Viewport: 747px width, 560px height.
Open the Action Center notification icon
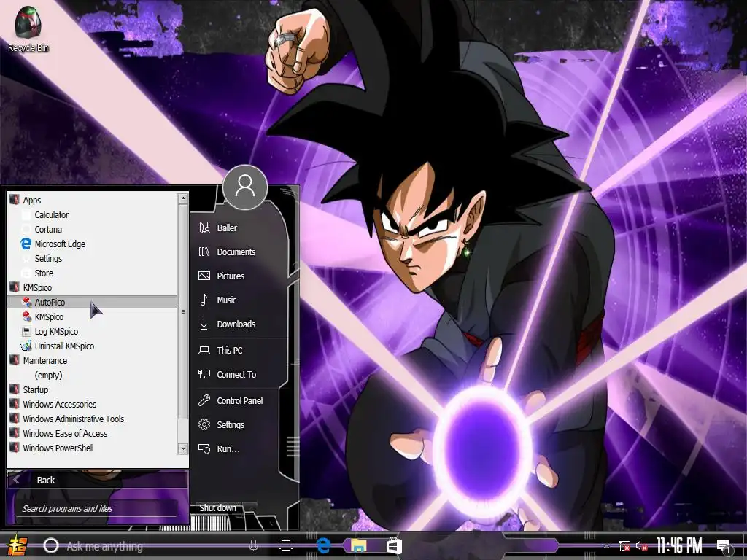724,547
